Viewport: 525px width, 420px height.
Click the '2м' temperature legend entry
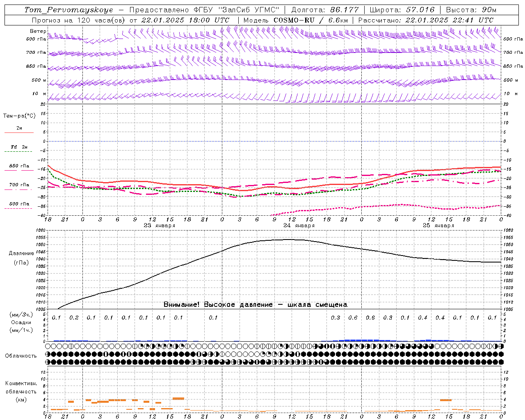(x=19, y=128)
